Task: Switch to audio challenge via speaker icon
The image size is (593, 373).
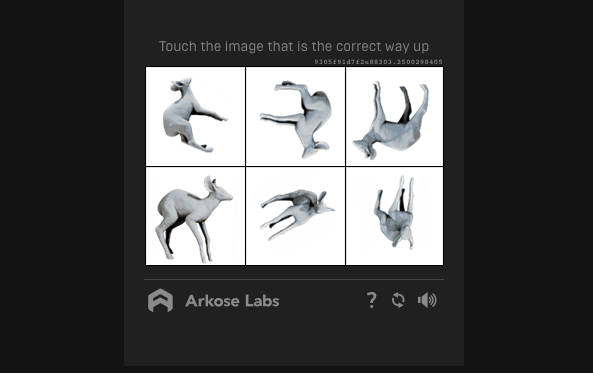Action: pyautogui.click(x=427, y=300)
